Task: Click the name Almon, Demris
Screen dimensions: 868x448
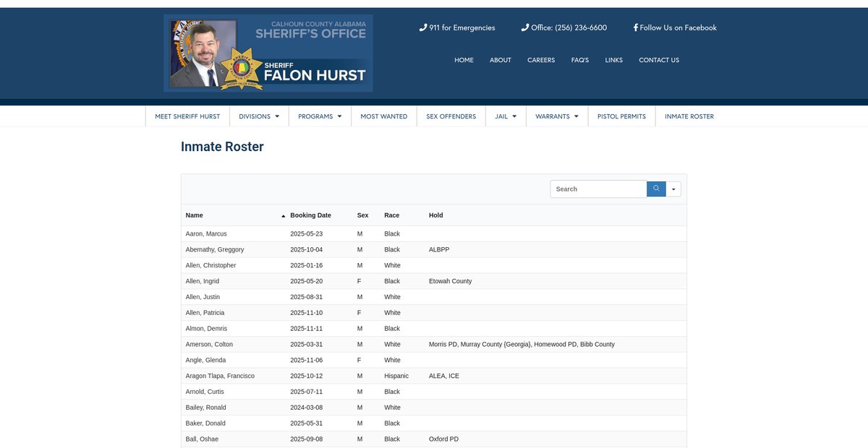Action: 206,328
